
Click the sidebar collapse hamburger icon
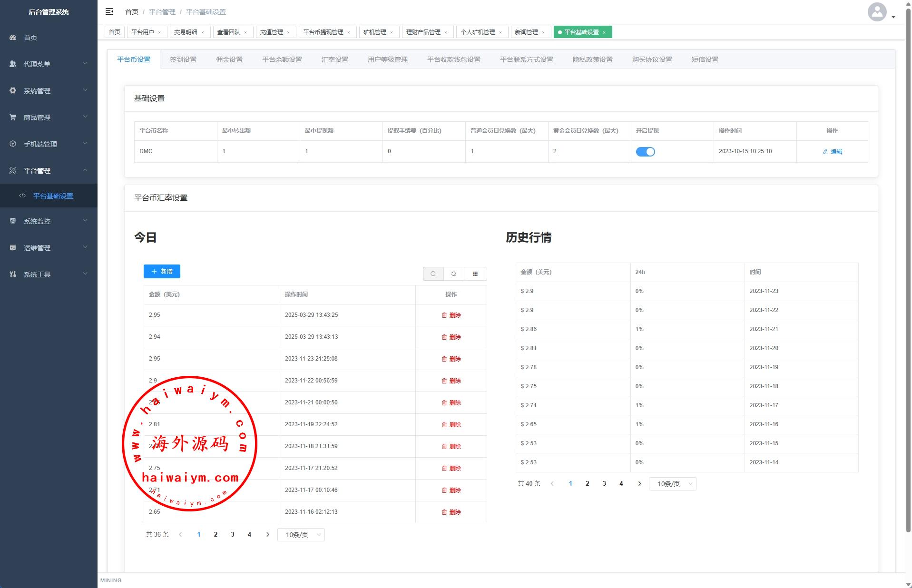tap(109, 11)
